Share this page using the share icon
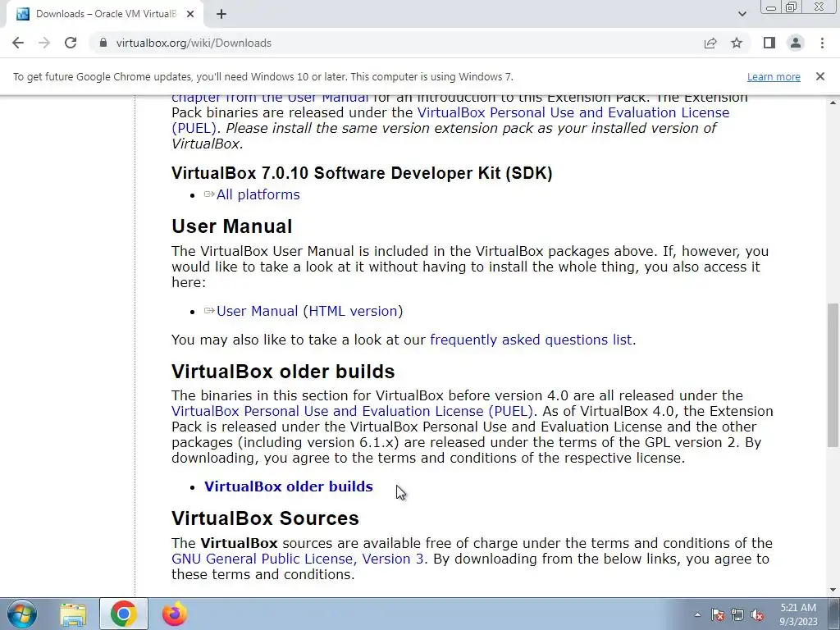Image resolution: width=840 pixels, height=630 pixels. click(x=710, y=43)
